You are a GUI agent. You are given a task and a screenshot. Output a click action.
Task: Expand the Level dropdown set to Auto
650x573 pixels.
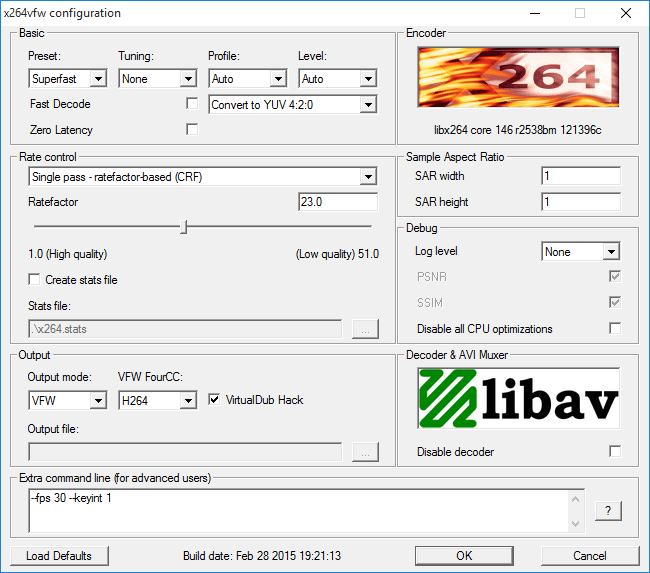point(338,78)
